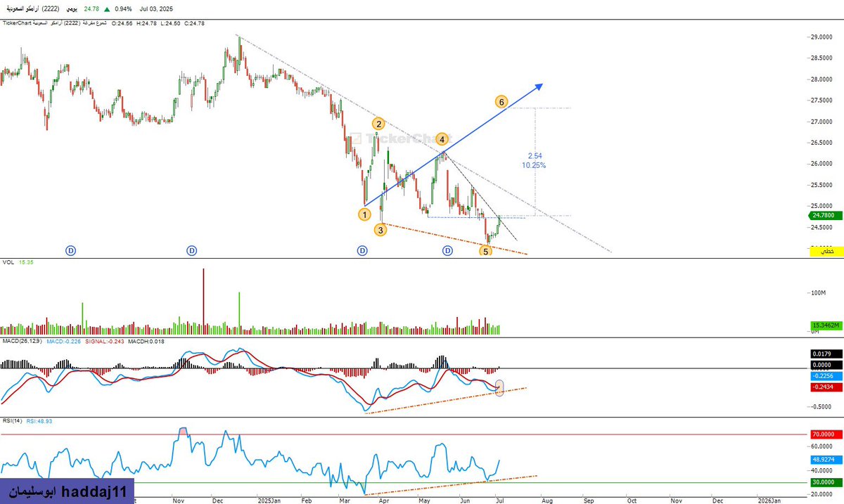Click the red 70.0000 RSI overbought tag
The image size is (844, 504).
click(x=826, y=434)
